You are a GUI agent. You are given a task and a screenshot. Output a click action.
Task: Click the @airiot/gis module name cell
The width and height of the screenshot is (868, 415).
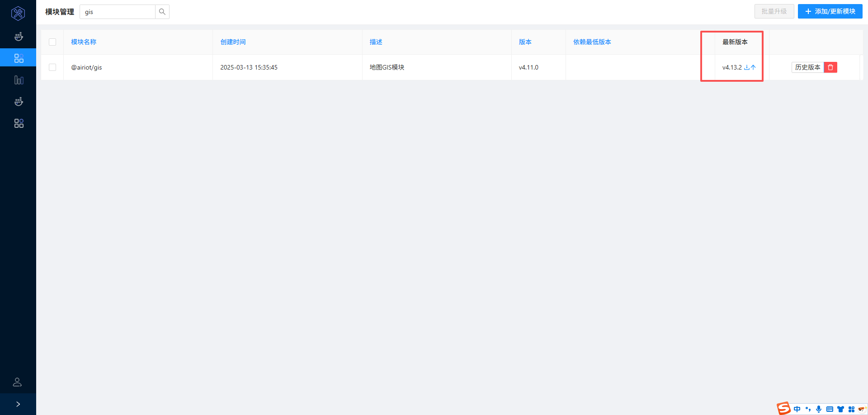pyautogui.click(x=86, y=67)
